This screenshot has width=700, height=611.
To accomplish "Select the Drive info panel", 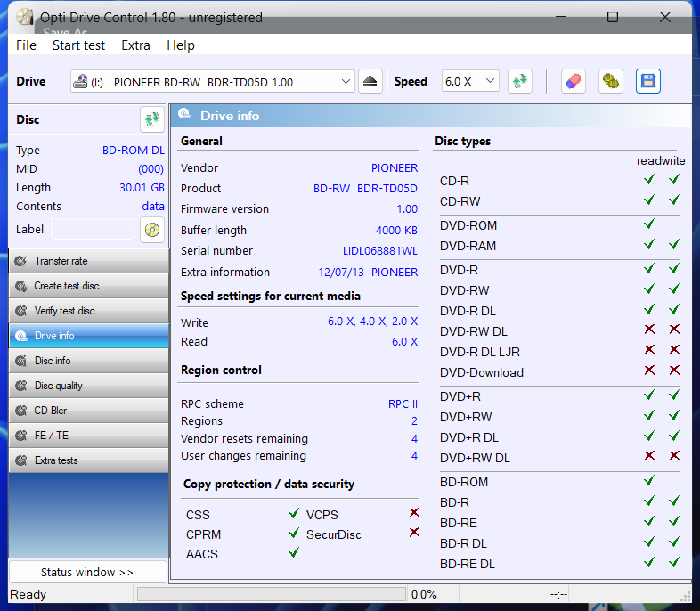I will click(x=89, y=336).
